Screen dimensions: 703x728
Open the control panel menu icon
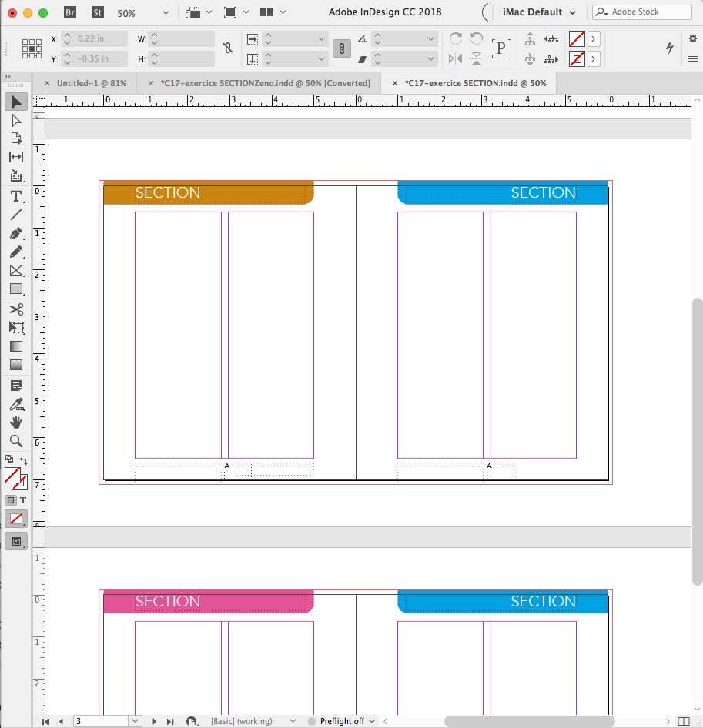693,59
